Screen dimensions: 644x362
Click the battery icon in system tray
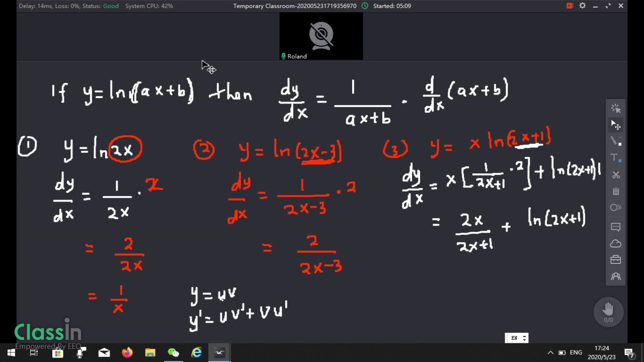coord(562,353)
